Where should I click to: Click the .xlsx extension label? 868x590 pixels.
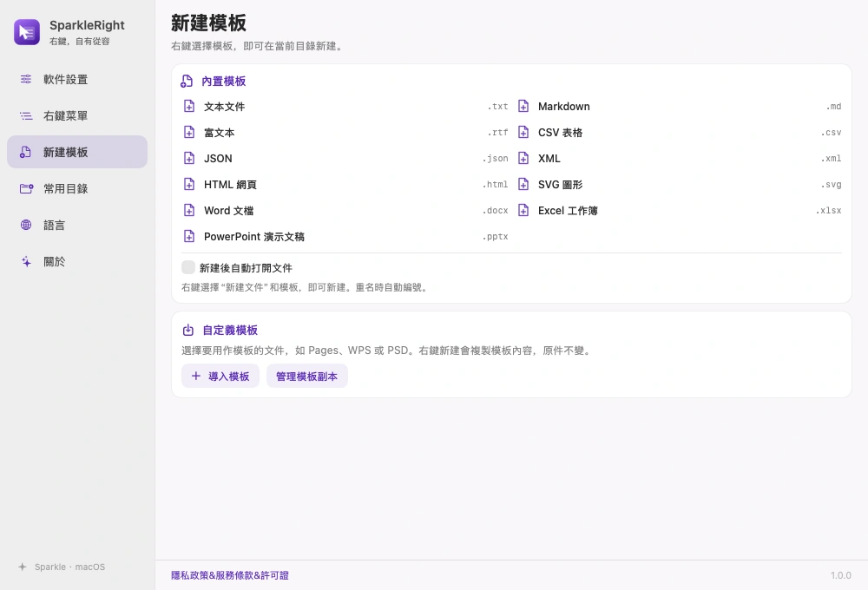[x=828, y=210]
